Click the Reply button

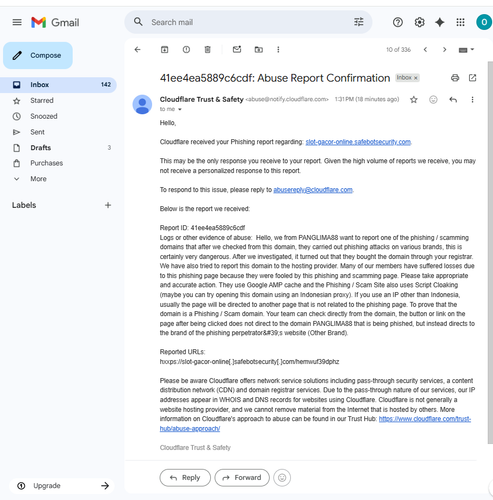[x=185, y=478]
